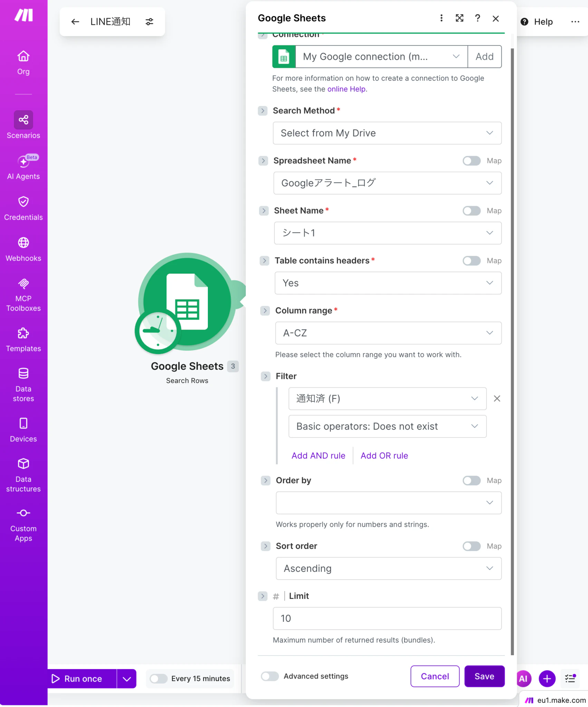Open Scenarios in the sidebar
Viewport: 588px width, 707px height.
(x=23, y=125)
